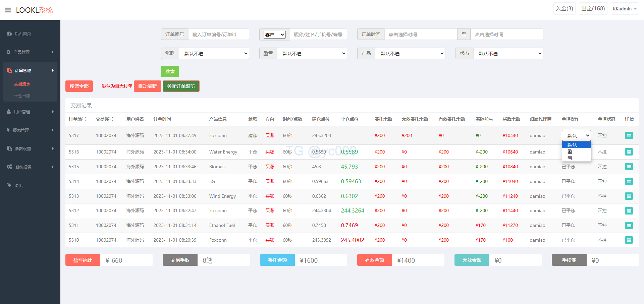Open details icon for order 5314
This screenshot has width=644, height=304.
[x=629, y=181]
